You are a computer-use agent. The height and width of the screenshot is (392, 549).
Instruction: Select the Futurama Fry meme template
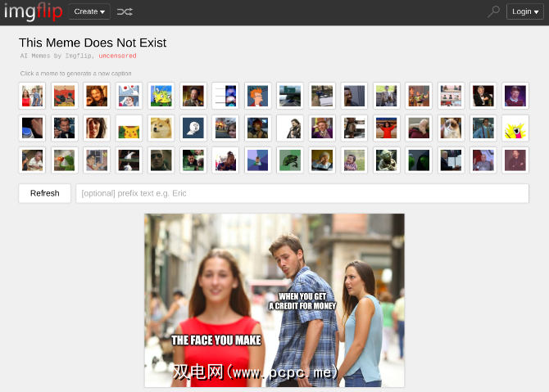[x=257, y=96]
